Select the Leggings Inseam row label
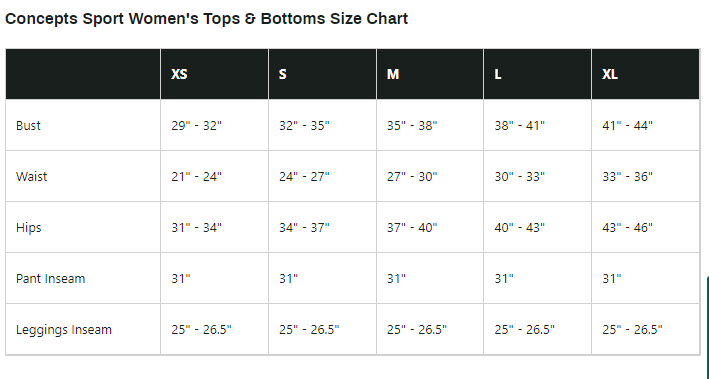This screenshot has height=379, width=709. (x=64, y=330)
